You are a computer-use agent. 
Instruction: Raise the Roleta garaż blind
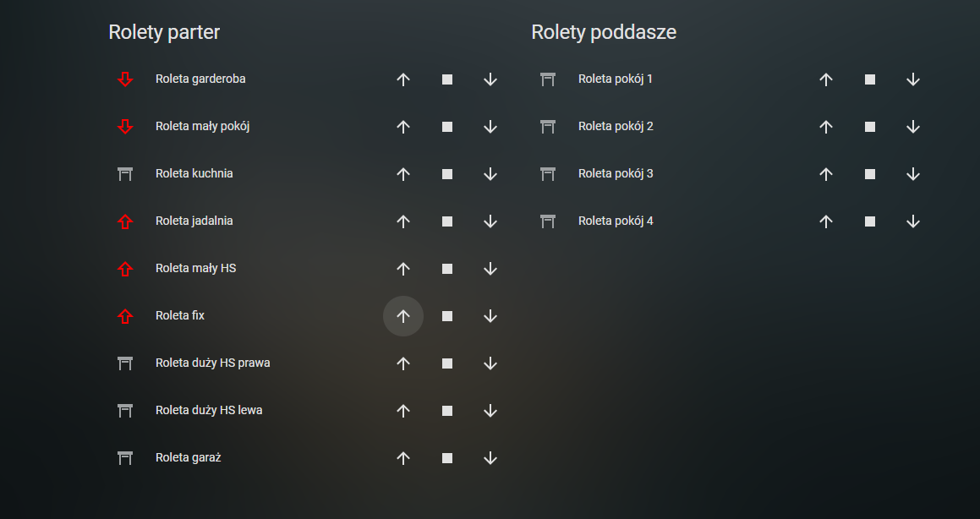click(403, 458)
